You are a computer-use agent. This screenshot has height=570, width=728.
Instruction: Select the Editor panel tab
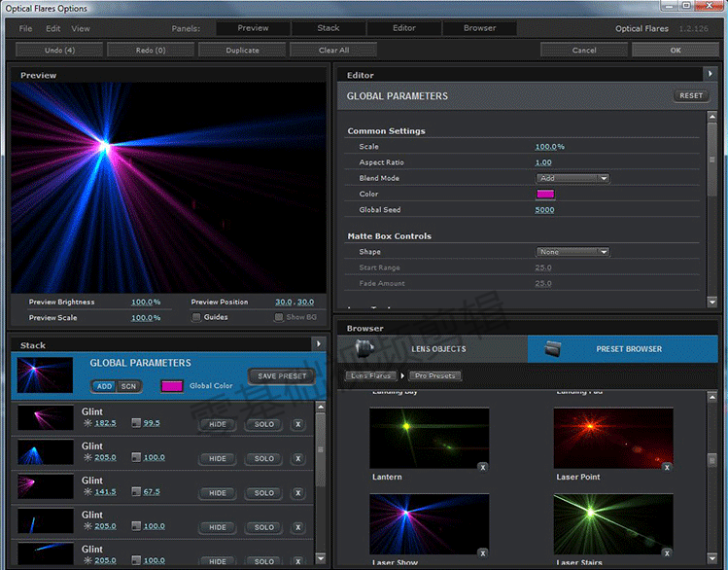coord(403,28)
